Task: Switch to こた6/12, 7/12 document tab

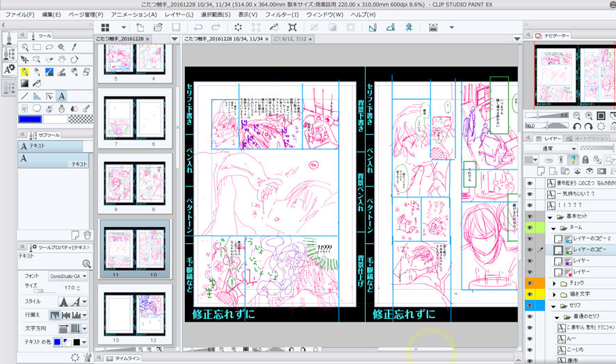Action: tap(291, 39)
